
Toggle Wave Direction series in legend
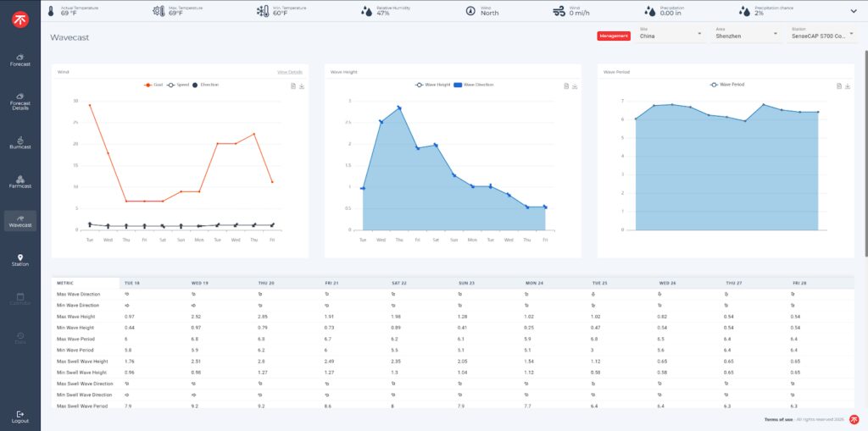(473, 85)
